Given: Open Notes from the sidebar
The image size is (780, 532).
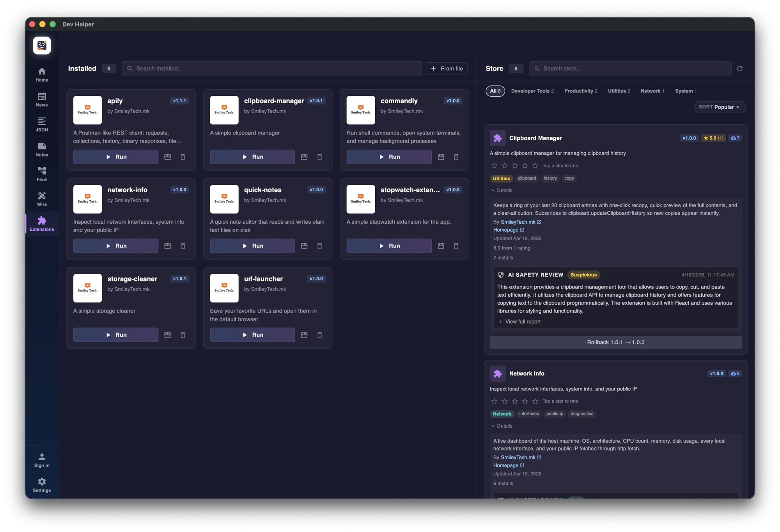Looking at the screenshot, I should [42, 149].
